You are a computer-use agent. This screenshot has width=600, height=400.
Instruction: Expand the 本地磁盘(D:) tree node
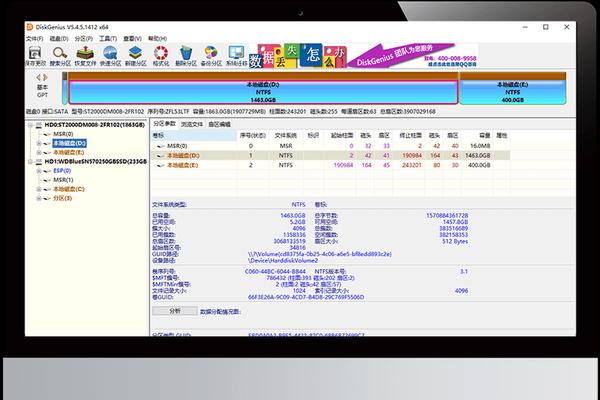click(39, 144)
